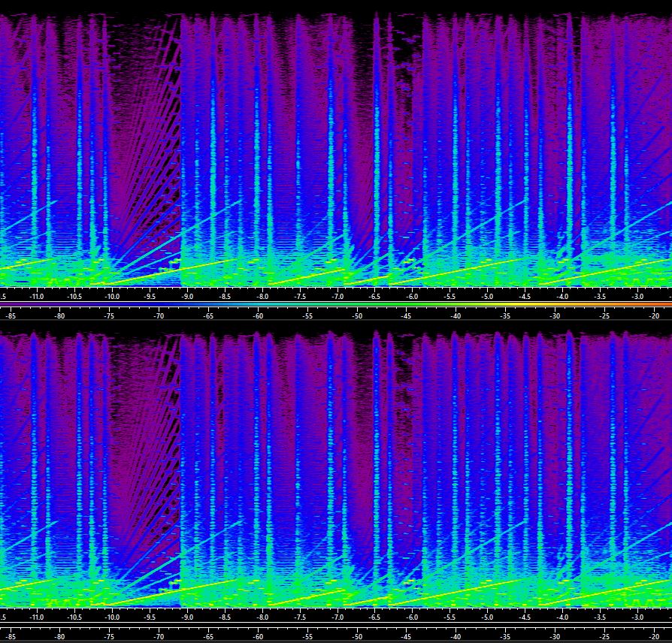The width and height of the screenshot is (672, 643).
Task: Select -10.5 on the lower time ruler
Action: (74, 617)
